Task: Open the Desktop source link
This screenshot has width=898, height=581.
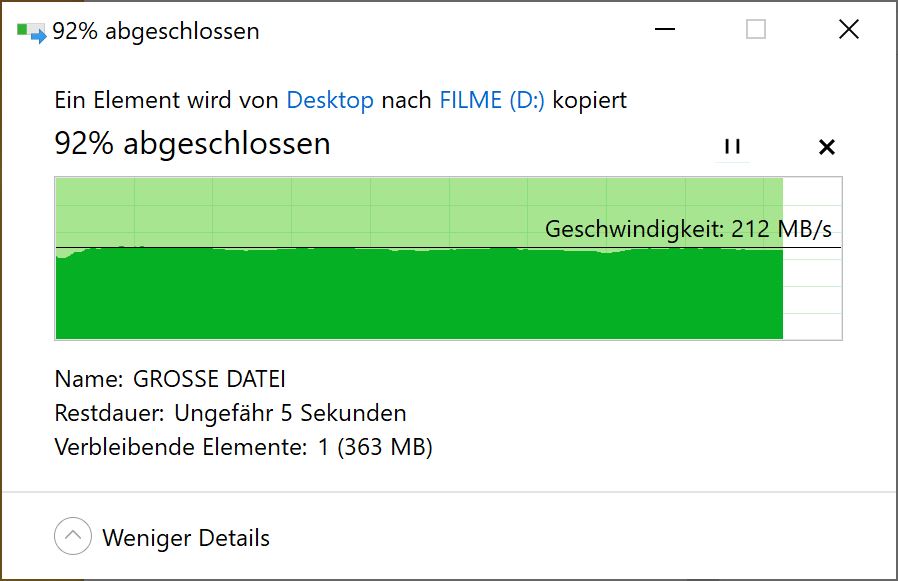Action: click(x=329, y=100)
